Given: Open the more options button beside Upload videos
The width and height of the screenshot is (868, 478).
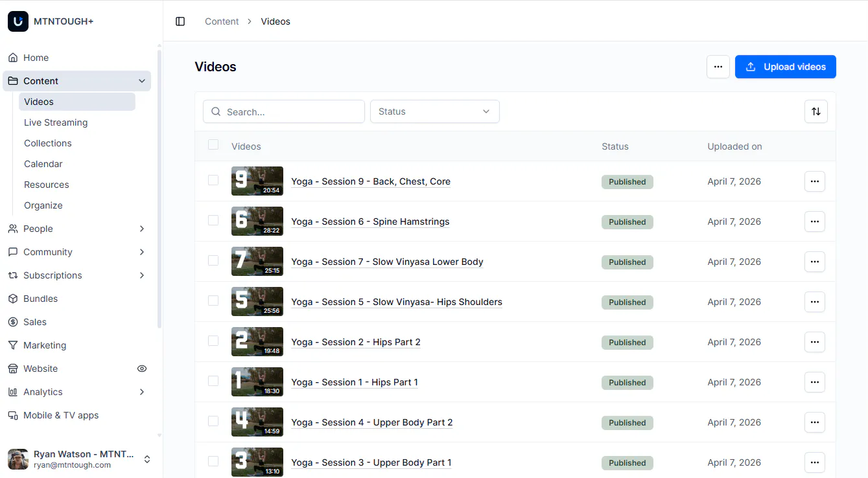Looking at the screenshot, I should (x=718, y=67).
